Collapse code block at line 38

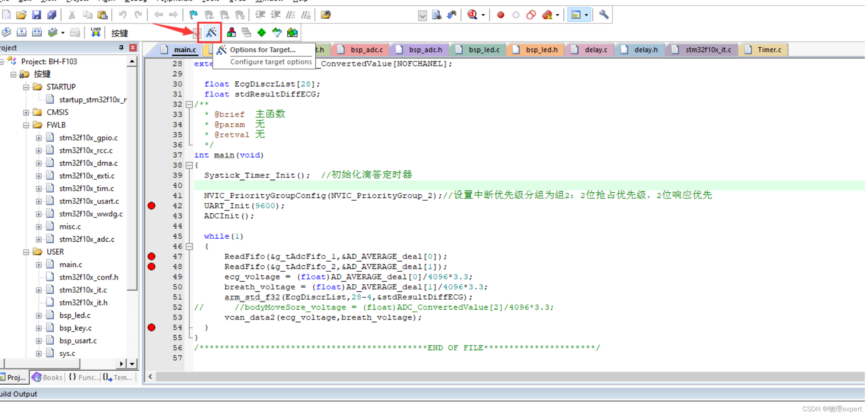click(x=189, y=165)
